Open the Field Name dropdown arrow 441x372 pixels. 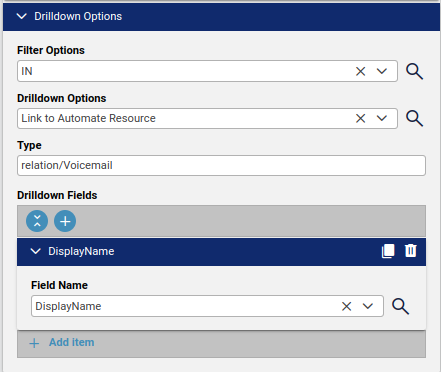[x=368, y=306]
